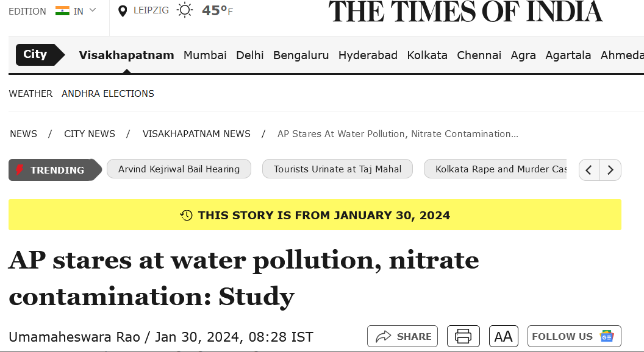Select the Kolkata city tab
This screenshot has height=352, width=644.
[427, 55]
